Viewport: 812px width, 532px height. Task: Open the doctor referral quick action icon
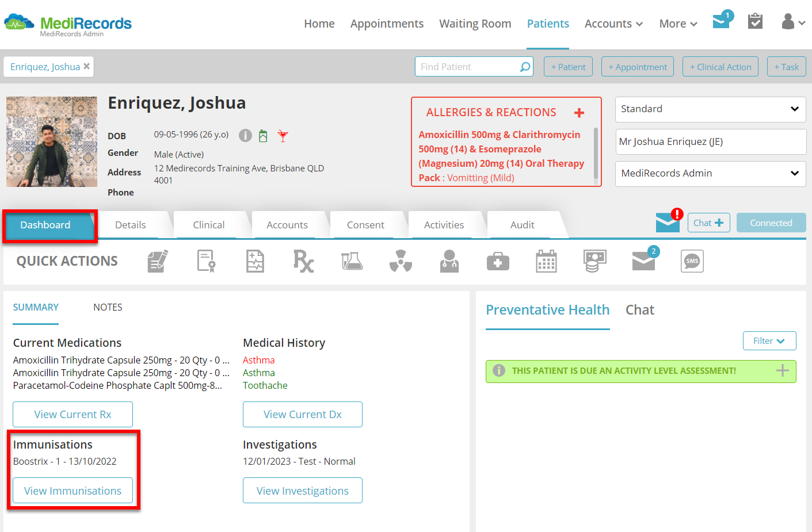click(x=449, y=261)
